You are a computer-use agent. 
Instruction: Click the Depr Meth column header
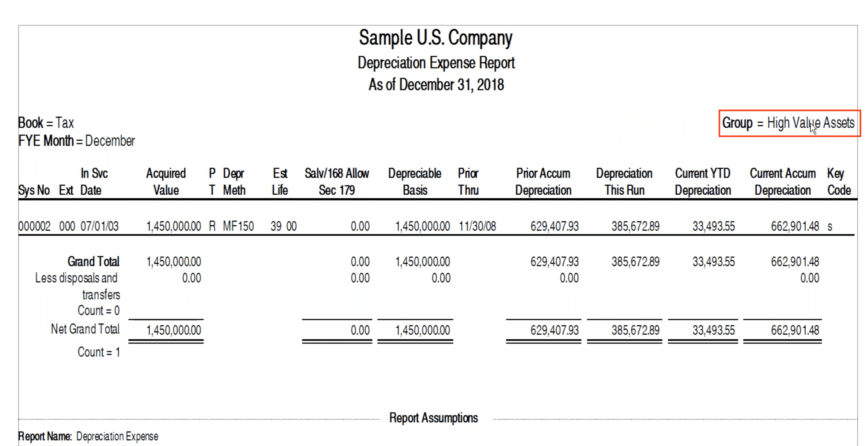234,181
